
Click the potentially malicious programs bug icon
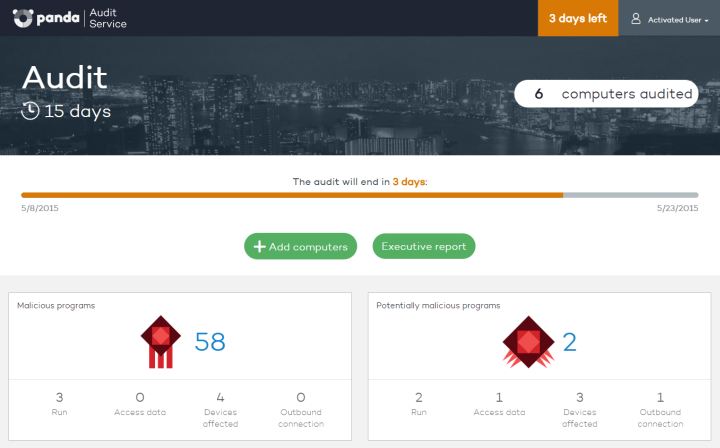click(528, 342)
